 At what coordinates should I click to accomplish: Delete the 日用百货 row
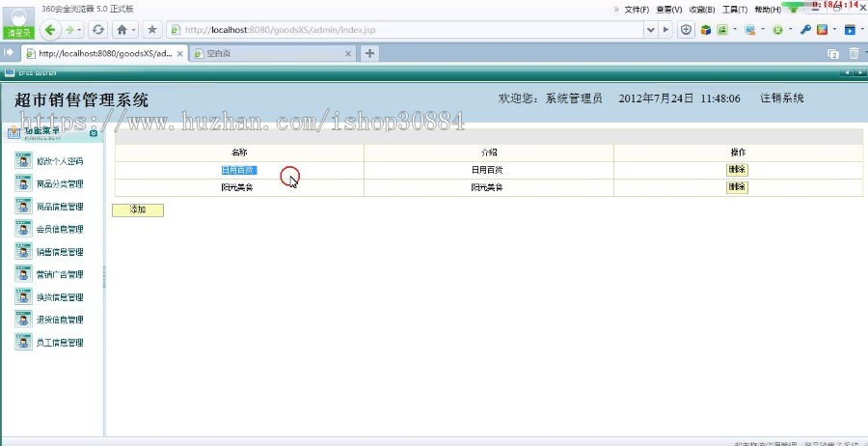[737, 170]
